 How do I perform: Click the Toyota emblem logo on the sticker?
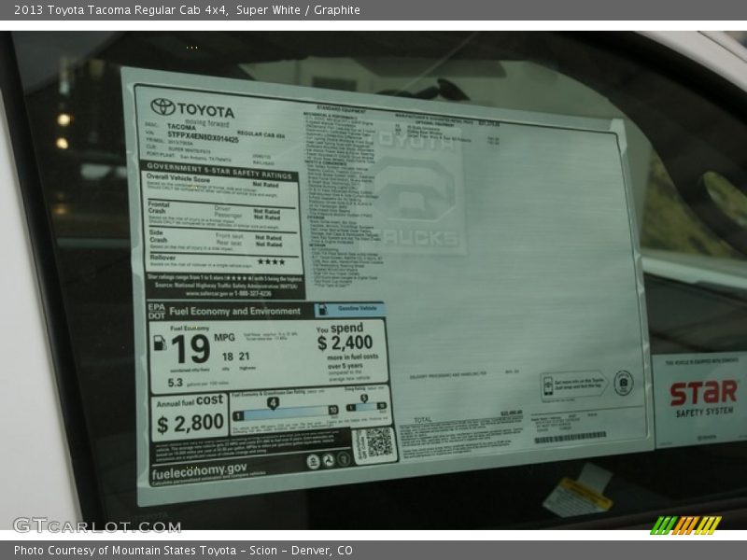pyautogui.click(x=162, y=106)
